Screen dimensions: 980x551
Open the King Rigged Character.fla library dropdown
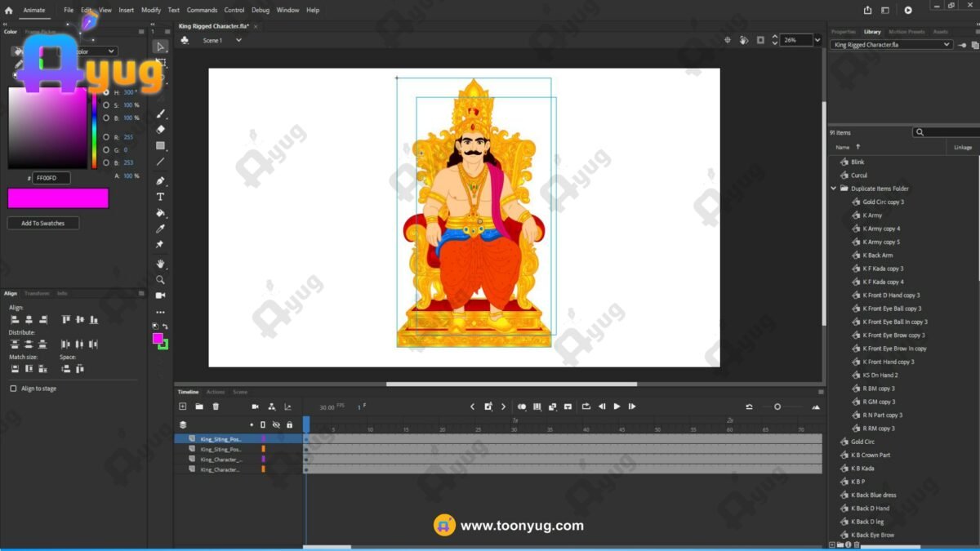[891, 45]
